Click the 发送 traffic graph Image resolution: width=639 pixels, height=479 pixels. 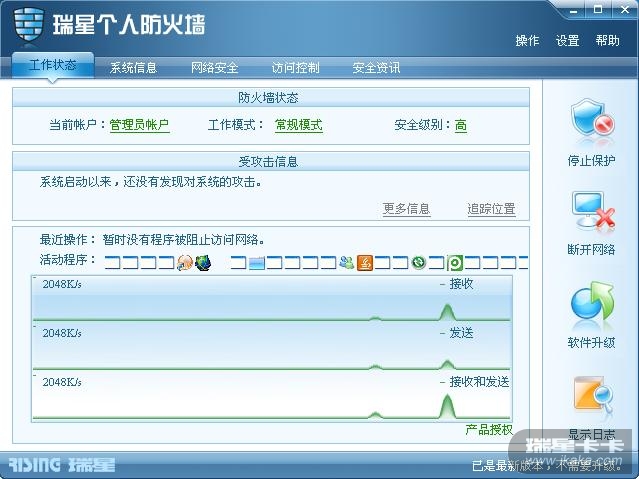272,348
